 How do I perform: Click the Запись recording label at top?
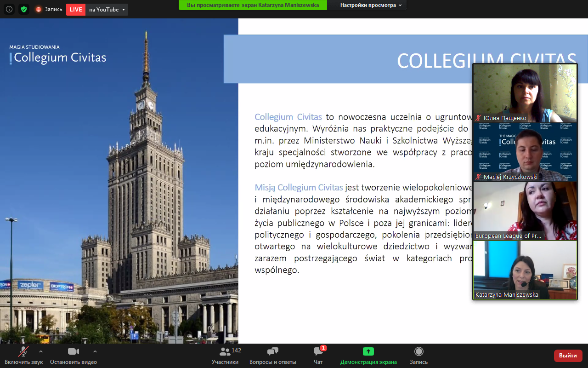click(x=53, y=9)
